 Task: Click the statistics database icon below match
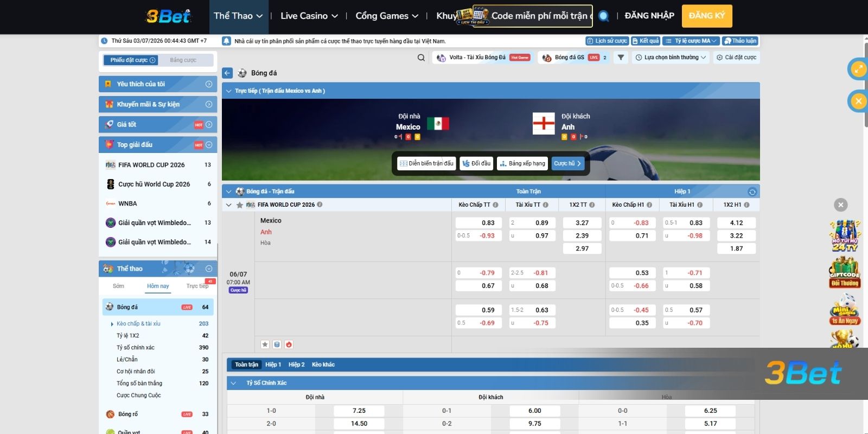277,344
